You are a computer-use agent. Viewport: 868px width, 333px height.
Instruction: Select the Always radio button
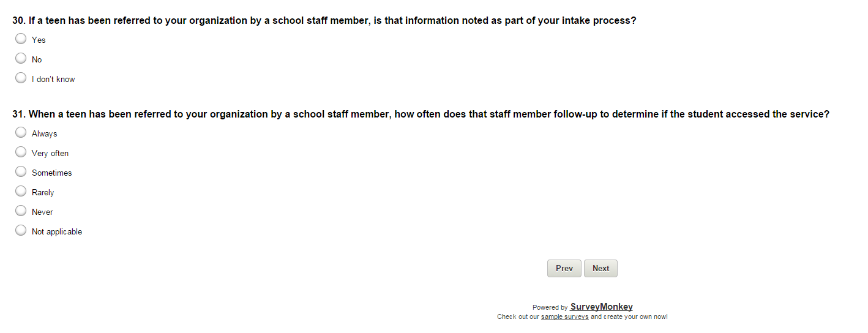(x=21, y=133)
